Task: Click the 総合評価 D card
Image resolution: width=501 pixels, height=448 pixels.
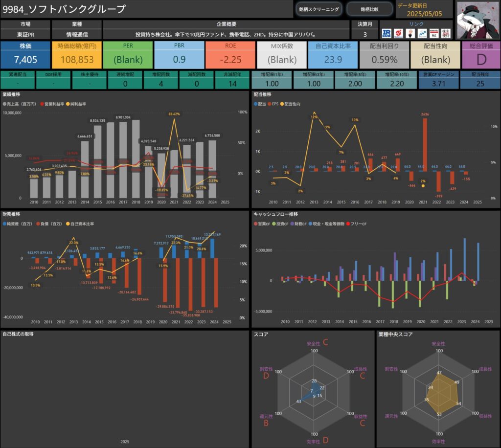Action: click(481, 55)
